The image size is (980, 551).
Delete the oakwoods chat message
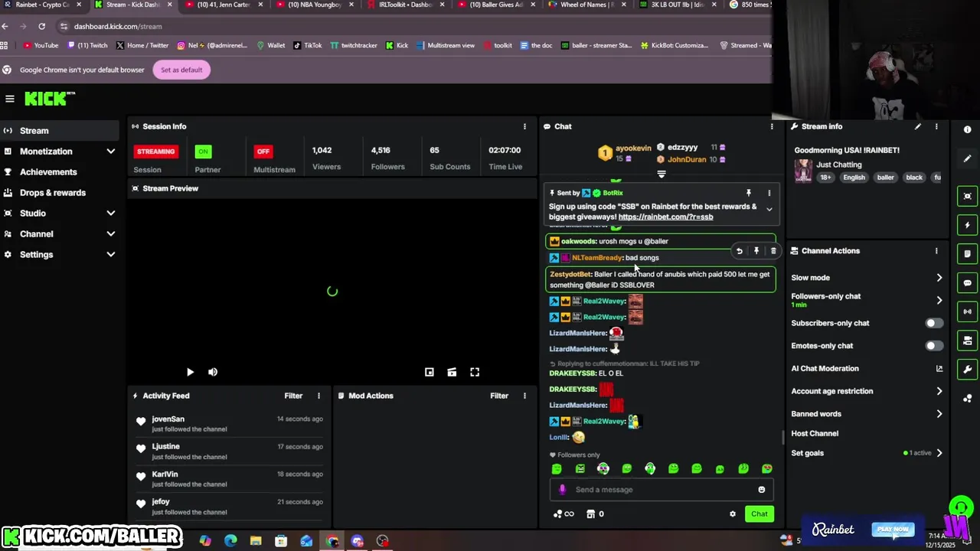tap(773, 251)
